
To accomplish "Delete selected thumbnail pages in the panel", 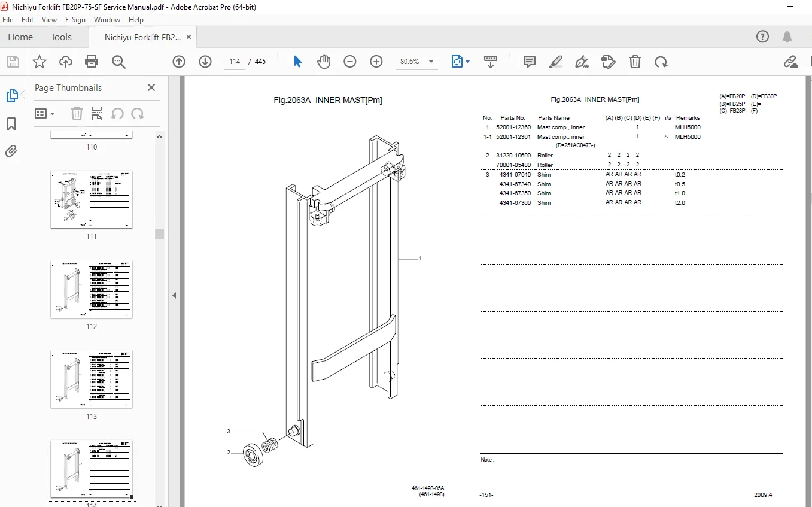I will [77, 113].
